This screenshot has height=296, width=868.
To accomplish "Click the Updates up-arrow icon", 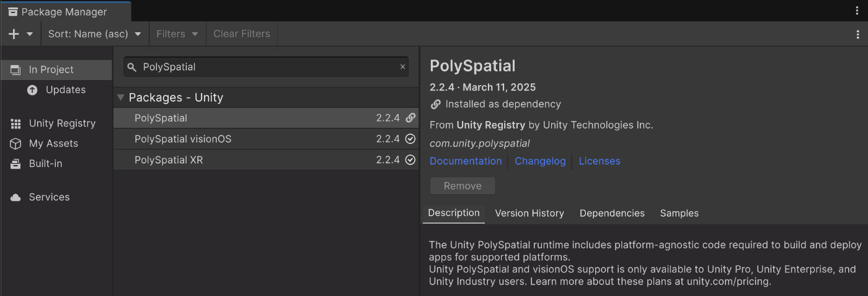I will pyautogui.click(x=32, y=90).
